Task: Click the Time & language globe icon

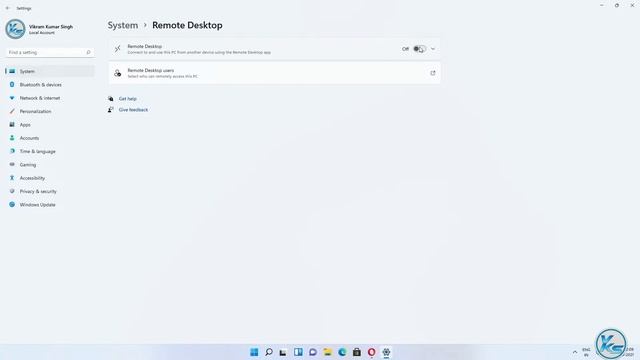Action: [12, 151]
